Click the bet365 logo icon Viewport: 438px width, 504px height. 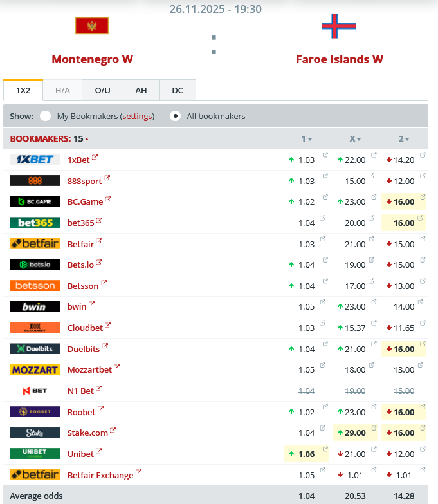point(35,223)
